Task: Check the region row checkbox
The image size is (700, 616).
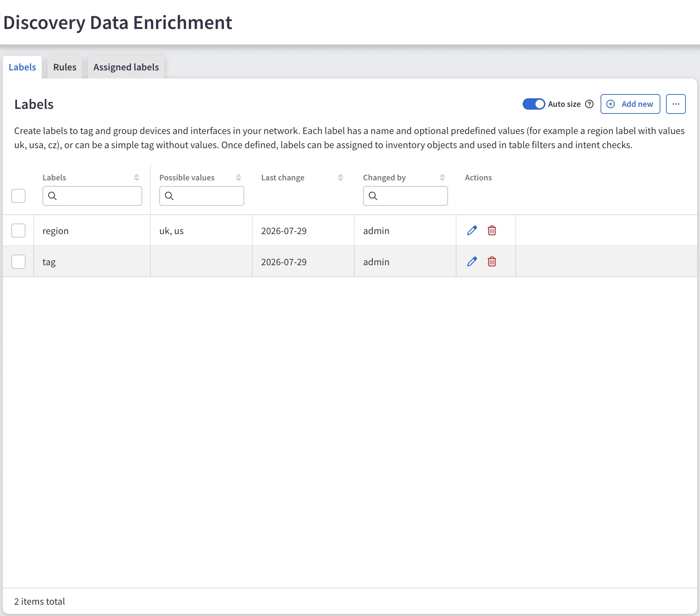Action: 18,231
